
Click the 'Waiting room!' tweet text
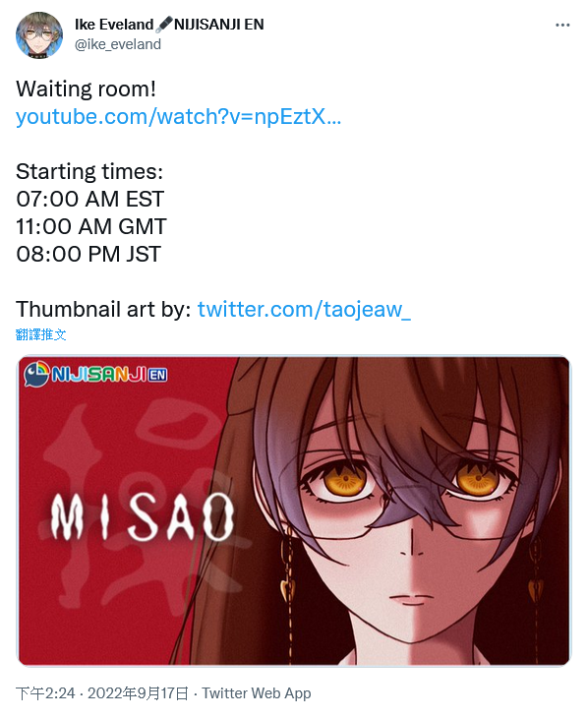point(87,89)
